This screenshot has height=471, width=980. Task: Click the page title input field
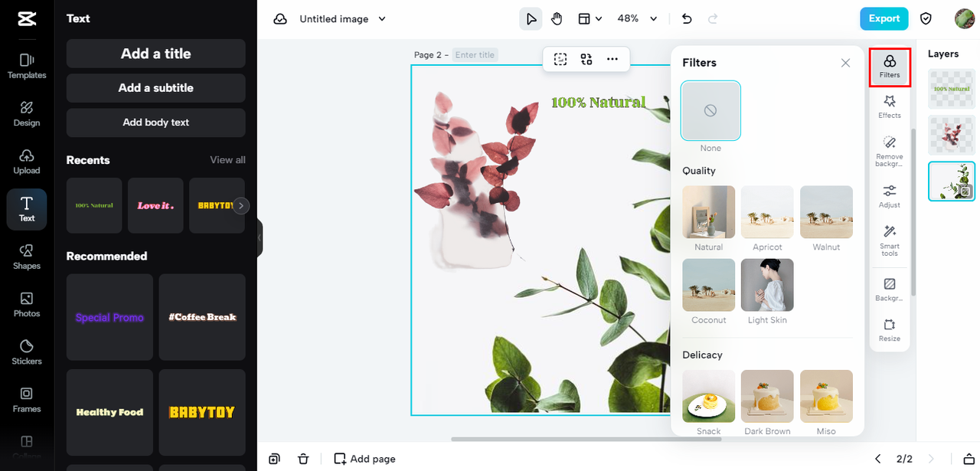pos(475,55)
